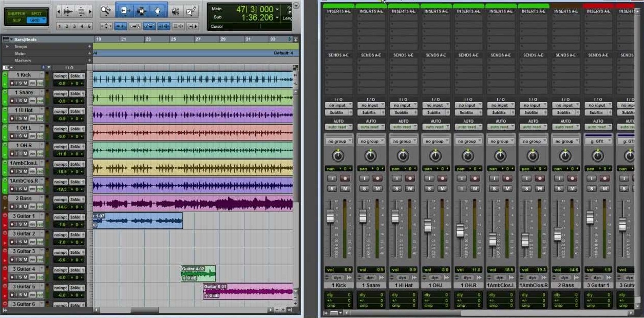Open the auto read automation selector on first channel

[338, 127]
